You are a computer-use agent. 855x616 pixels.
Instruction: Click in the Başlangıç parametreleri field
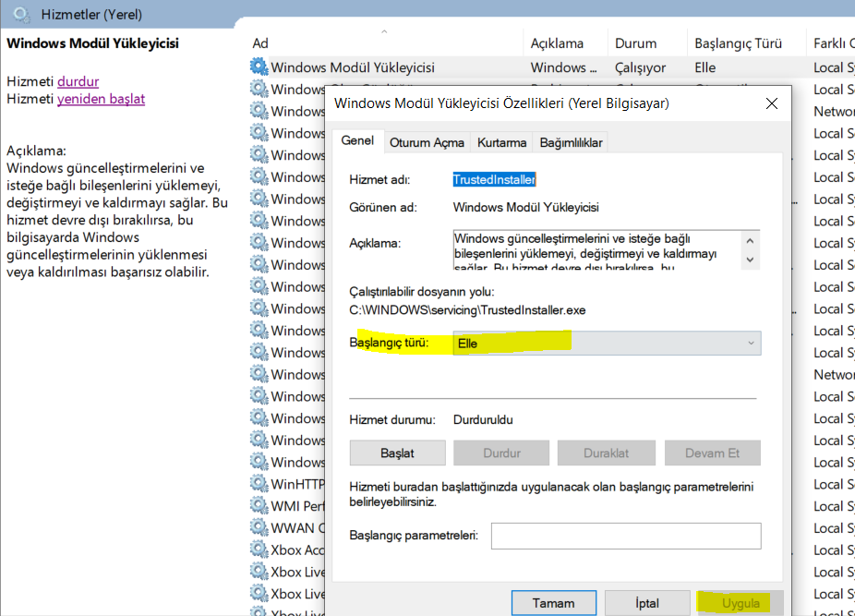pos(626,536)
